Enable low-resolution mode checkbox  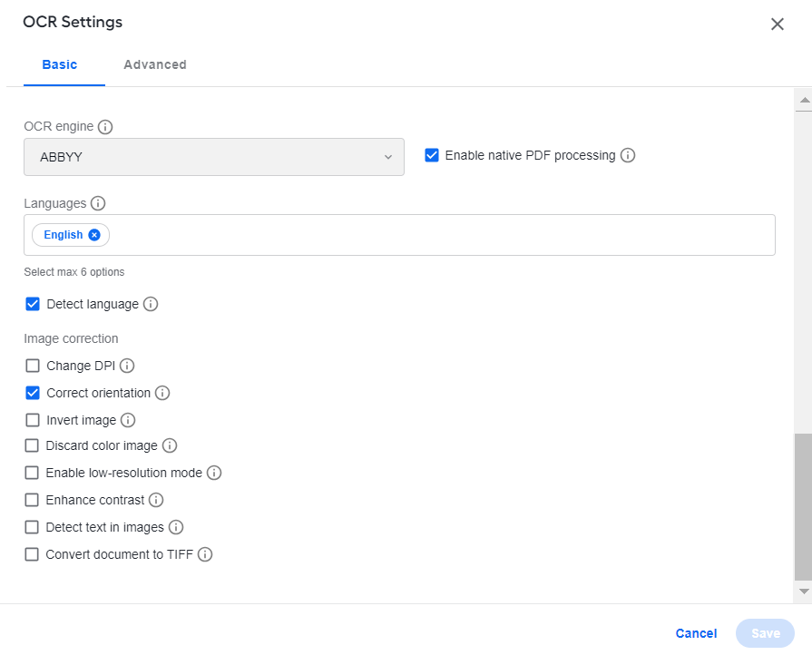[x=32, y=473]
